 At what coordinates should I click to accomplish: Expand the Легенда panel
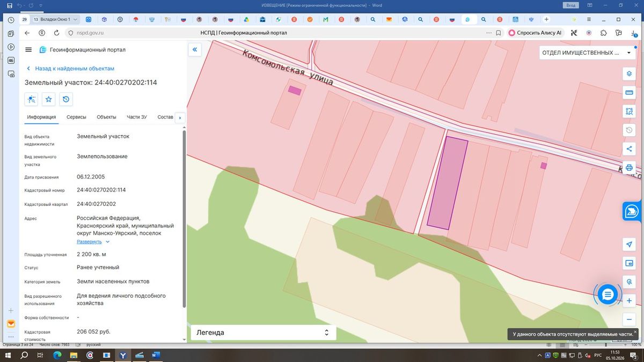click(x=264, y=333)
